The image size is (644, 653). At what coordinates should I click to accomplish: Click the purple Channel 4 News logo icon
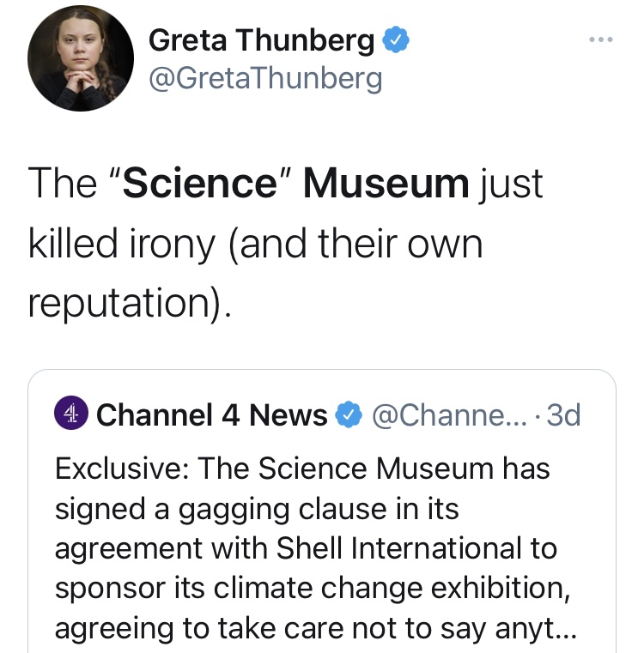71,414
